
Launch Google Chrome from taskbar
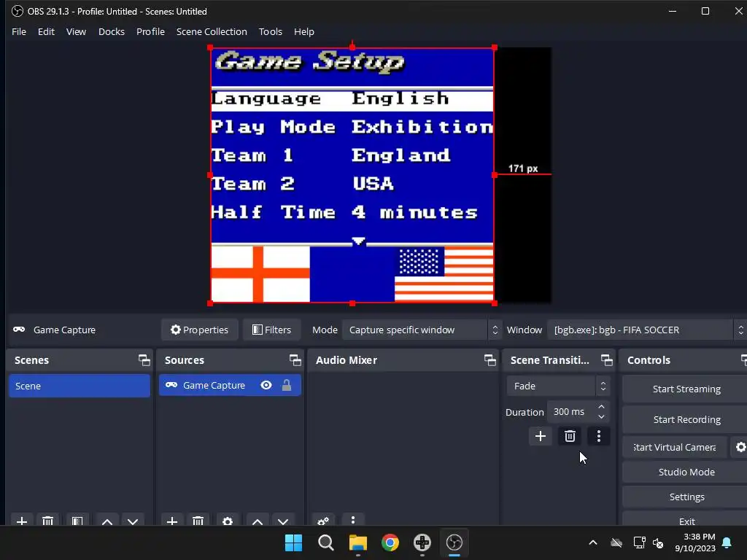tap(390, 542)
